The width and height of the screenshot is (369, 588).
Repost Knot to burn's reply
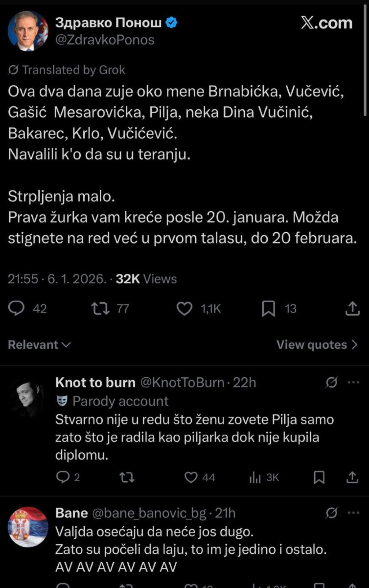tap(127, 477)
